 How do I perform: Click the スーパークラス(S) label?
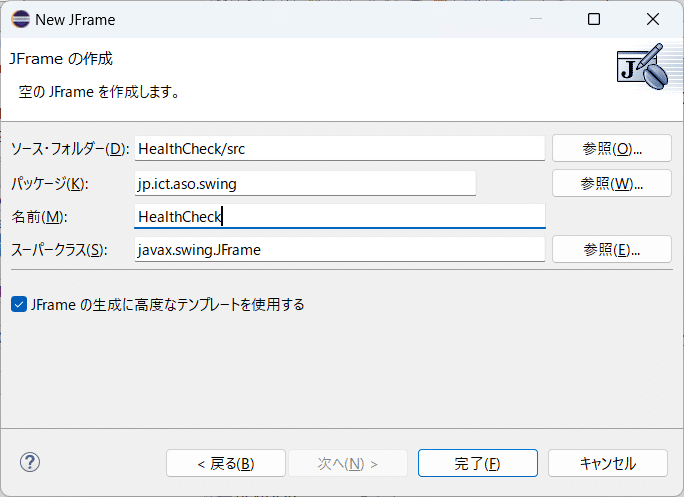[59, 250]
